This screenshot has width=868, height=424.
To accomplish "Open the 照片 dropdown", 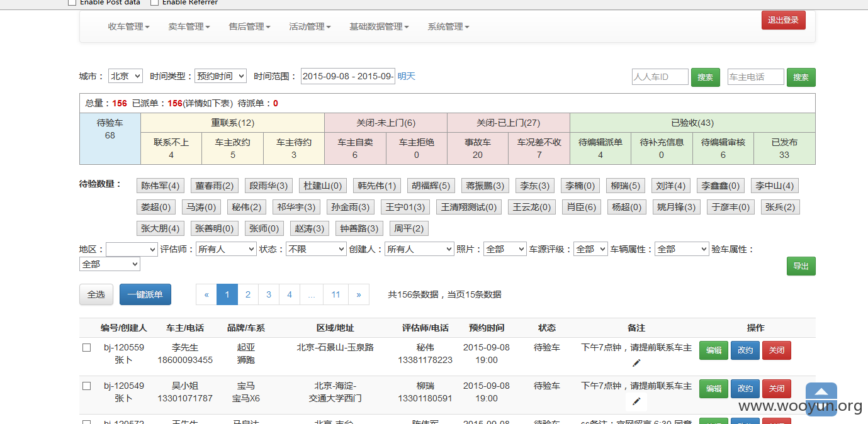I will [505, 249].
